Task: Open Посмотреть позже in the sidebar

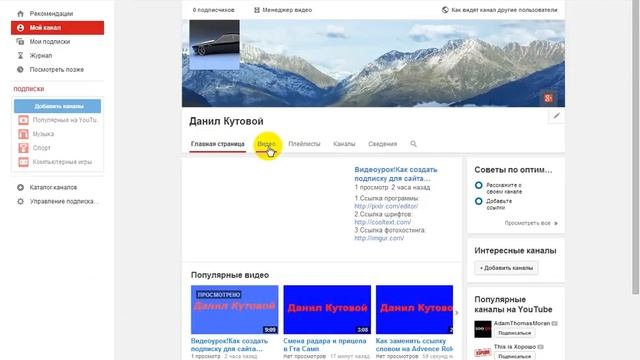Action: 58,69
